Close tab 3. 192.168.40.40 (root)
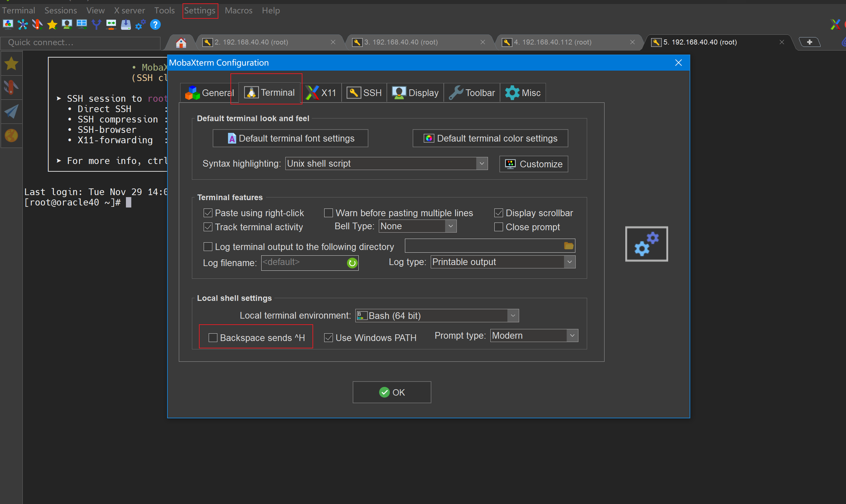The image size is (846, 504). point(483,42)
